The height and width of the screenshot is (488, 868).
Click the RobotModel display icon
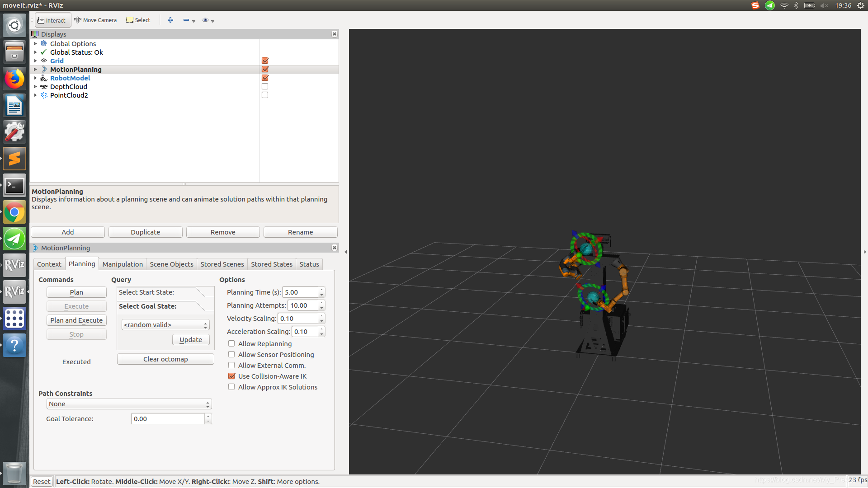point(44,78)
